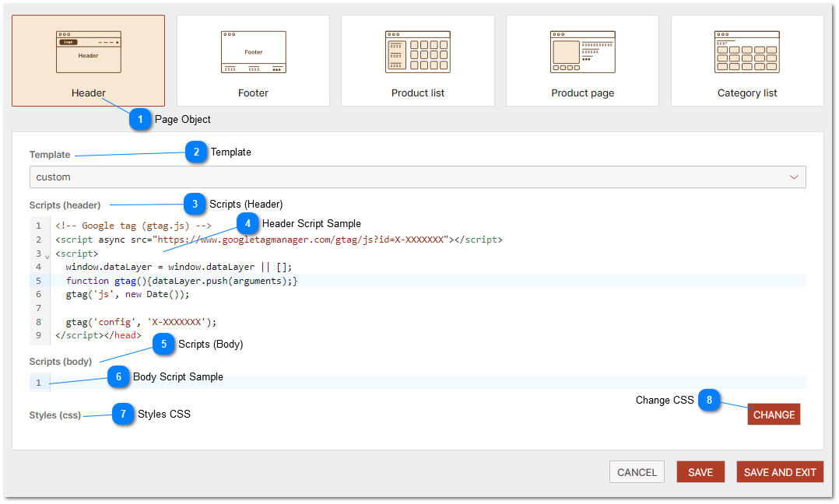Click line number 5 in header editor gutter
839x504 pixels.
click(x=38, y=281)
